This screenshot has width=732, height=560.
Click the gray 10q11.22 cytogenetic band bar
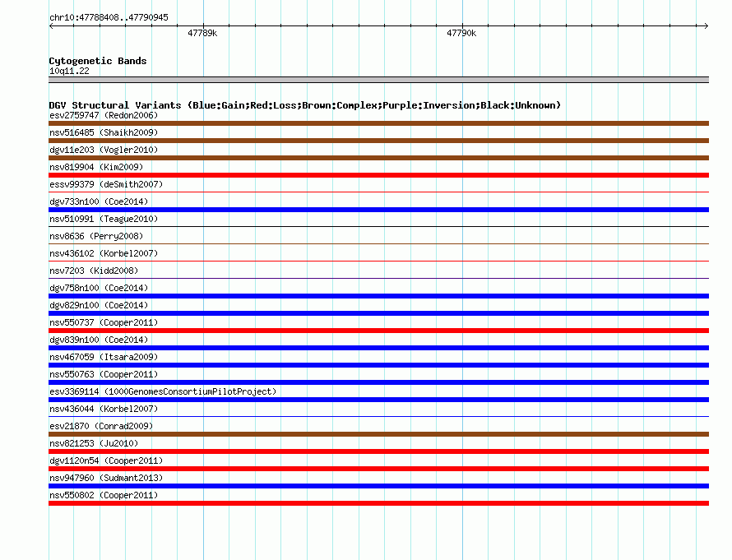378,80
